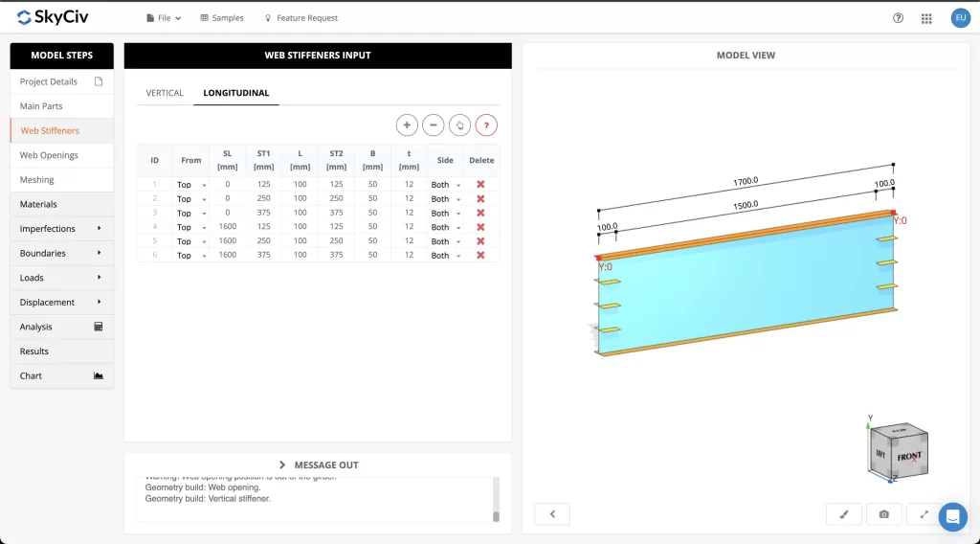Image resolution: width=980 pixels, height=544 pixels.
Task: Add a new longitudinal stiffener row
Action: pyautogui.click(x=407, y=125)
